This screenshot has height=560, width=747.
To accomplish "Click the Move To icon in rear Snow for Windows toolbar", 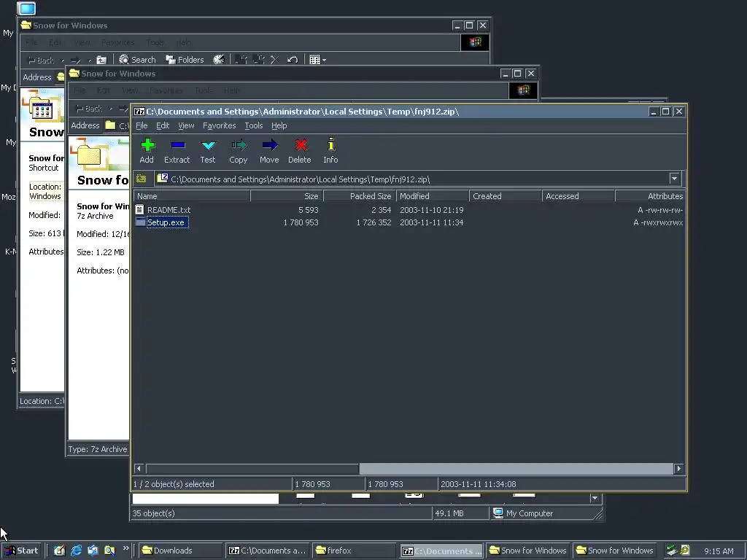I will pos(241,60).
